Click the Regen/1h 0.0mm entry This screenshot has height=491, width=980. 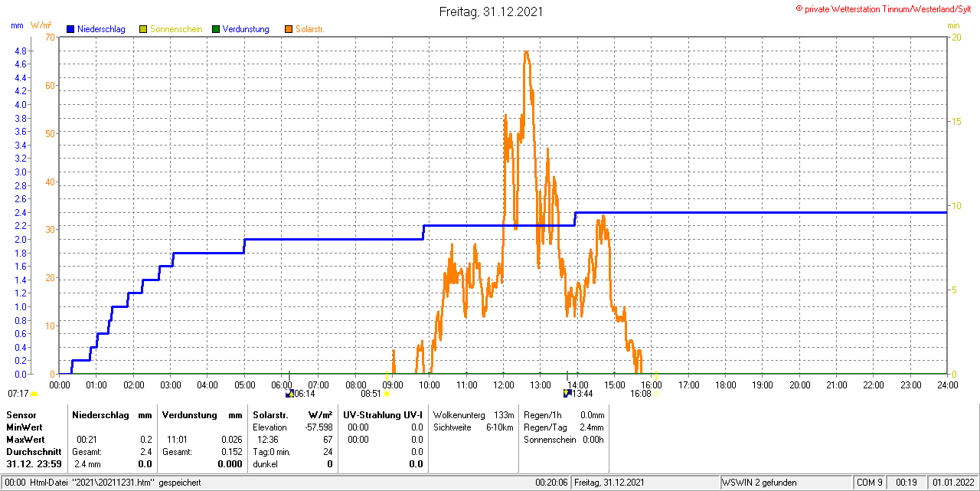coord(563,414)
